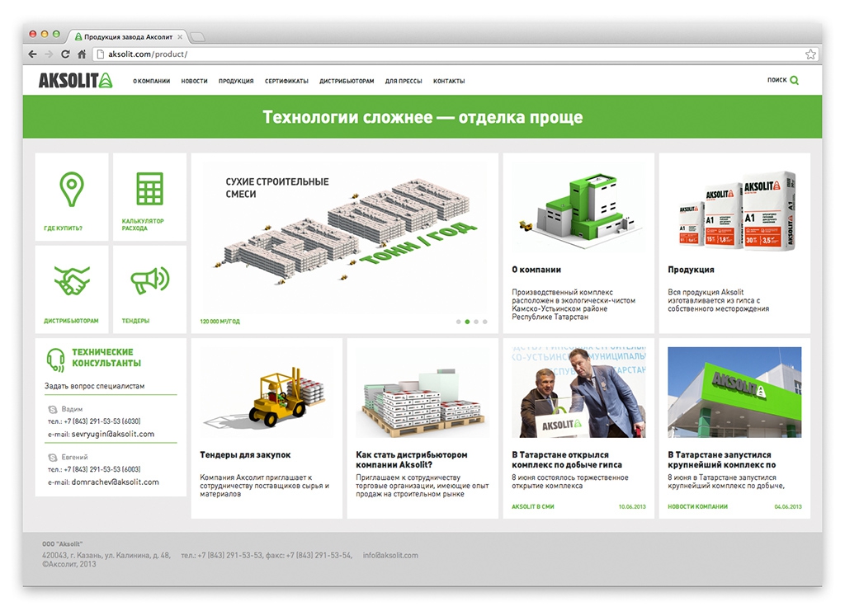Click Вадим's phone number ending (6030)
The width and height of the screenshot is (845, 616).
point(101,421)
